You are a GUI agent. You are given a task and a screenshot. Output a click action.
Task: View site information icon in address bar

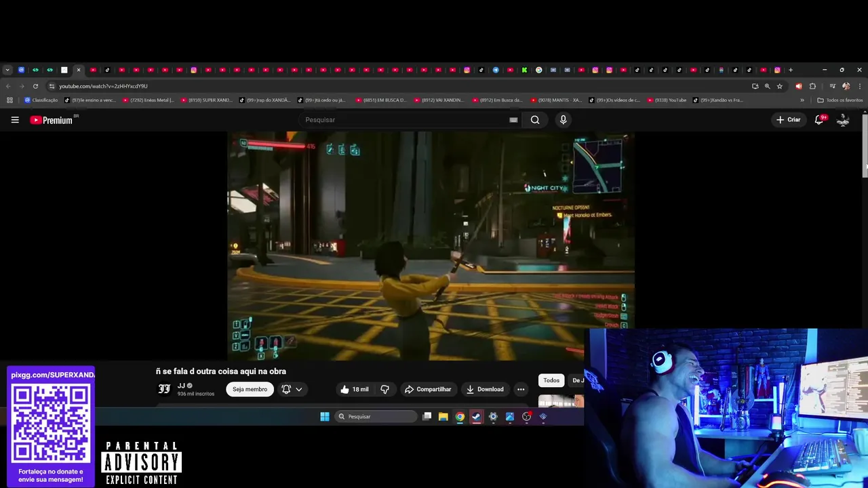[x=52, y=86]
